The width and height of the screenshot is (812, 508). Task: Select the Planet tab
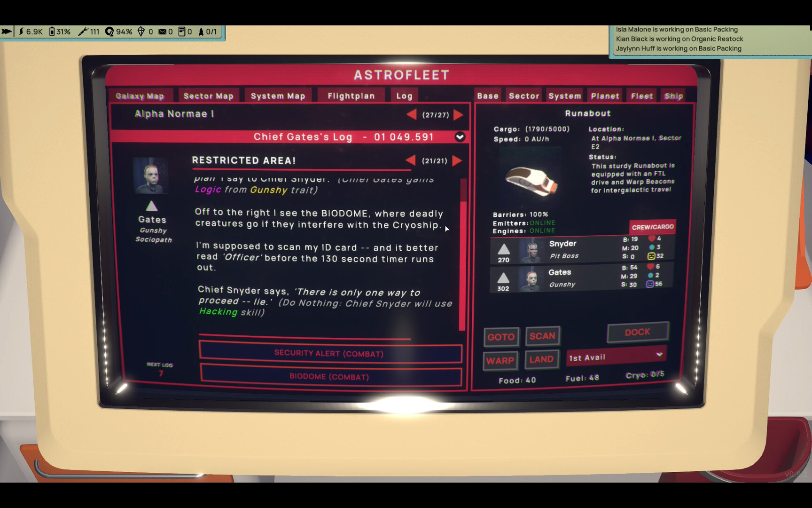605,96
